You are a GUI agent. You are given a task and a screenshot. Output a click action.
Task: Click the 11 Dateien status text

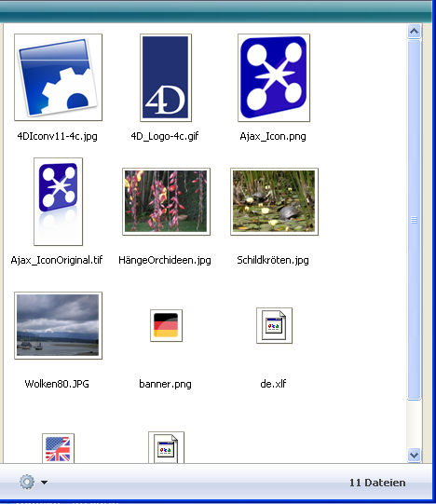tap(377, 483)
